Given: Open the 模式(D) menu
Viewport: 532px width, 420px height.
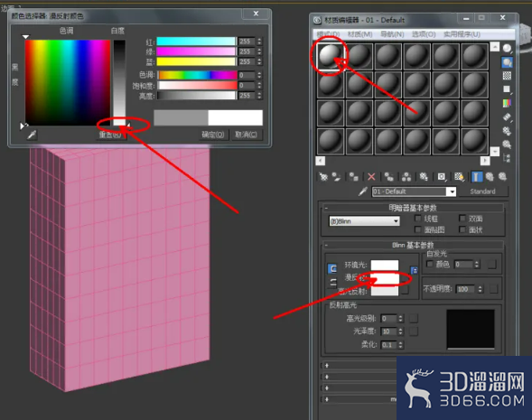Looking at the screenshot, I should (328, 34).
